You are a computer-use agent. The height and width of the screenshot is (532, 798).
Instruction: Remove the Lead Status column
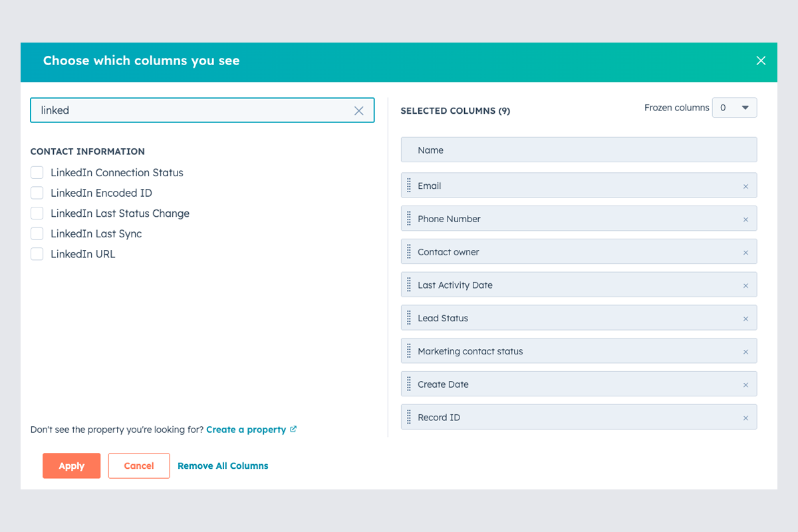[746, 318]
